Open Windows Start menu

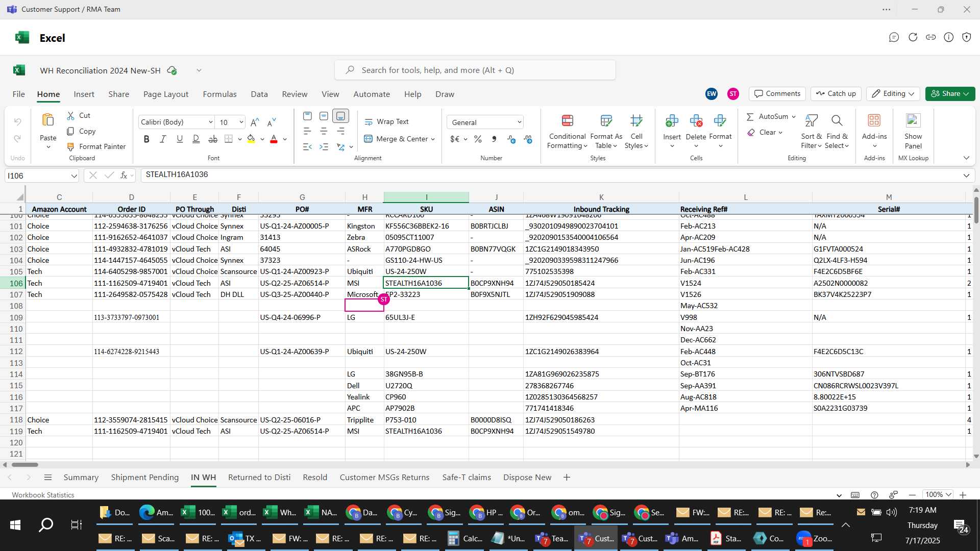(x=15, y=525)
